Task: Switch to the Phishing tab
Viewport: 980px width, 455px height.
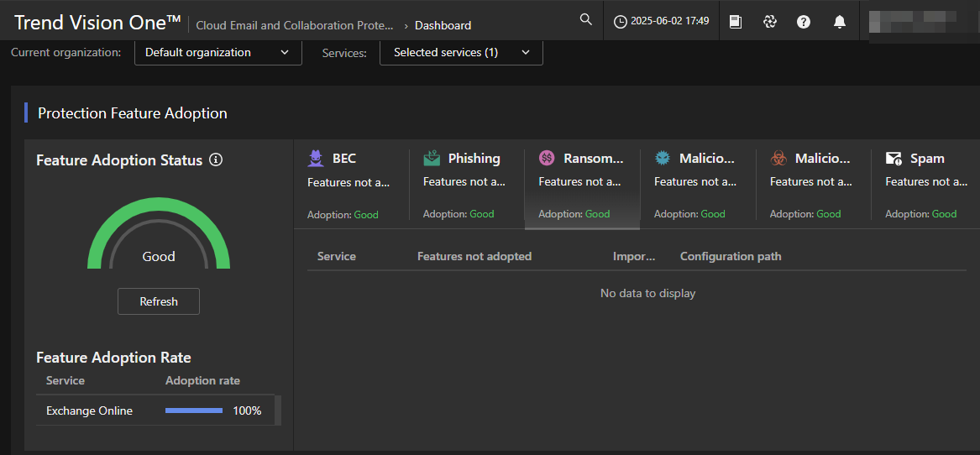Action: (x=466, y=185)
